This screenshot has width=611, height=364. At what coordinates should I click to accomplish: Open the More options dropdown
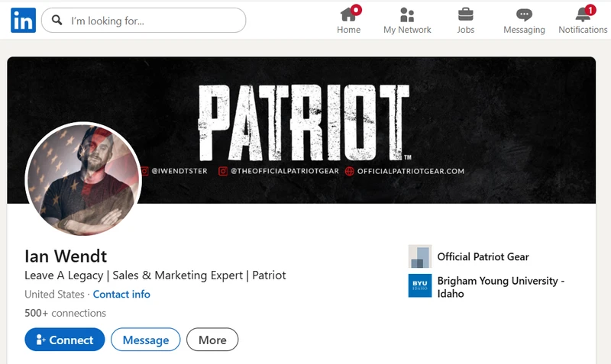tap(212, 340)
